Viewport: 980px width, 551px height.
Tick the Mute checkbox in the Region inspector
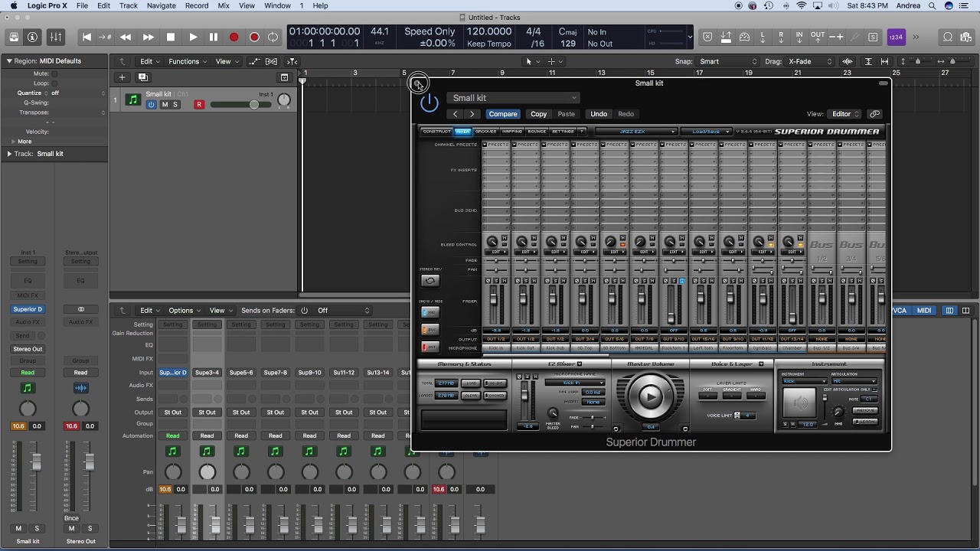(54, 74)
